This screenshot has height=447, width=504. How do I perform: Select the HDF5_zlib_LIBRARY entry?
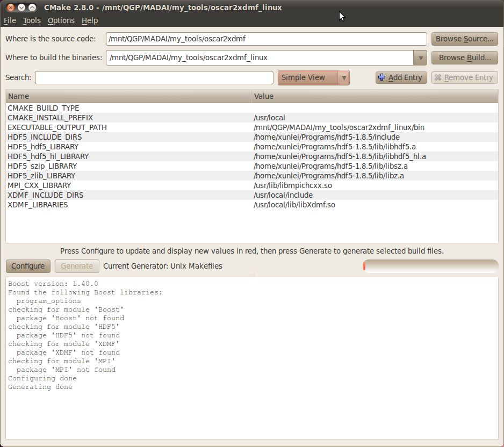41,176
